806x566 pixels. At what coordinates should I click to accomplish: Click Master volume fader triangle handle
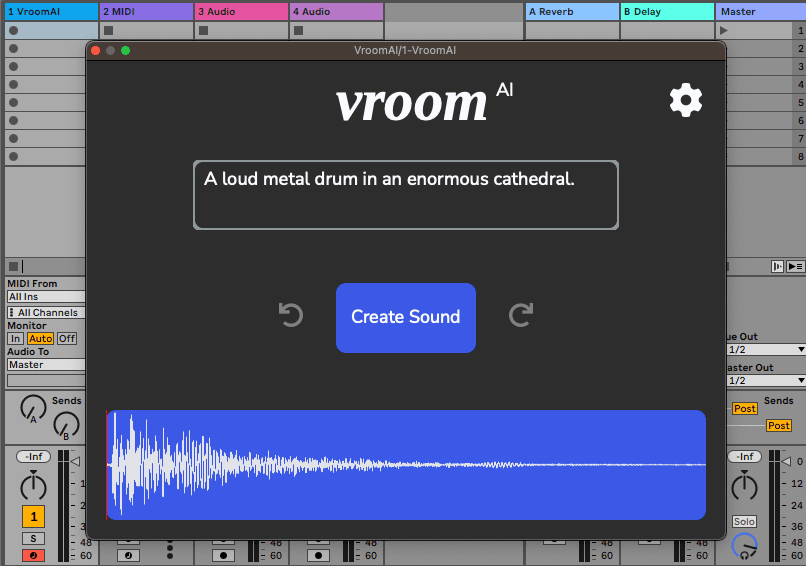(785, 462)
